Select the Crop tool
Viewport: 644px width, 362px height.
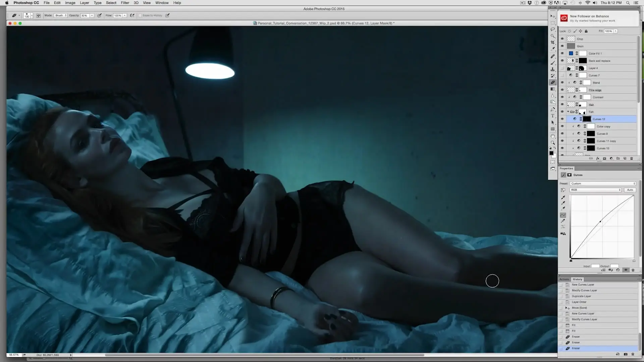coord(552,43)
